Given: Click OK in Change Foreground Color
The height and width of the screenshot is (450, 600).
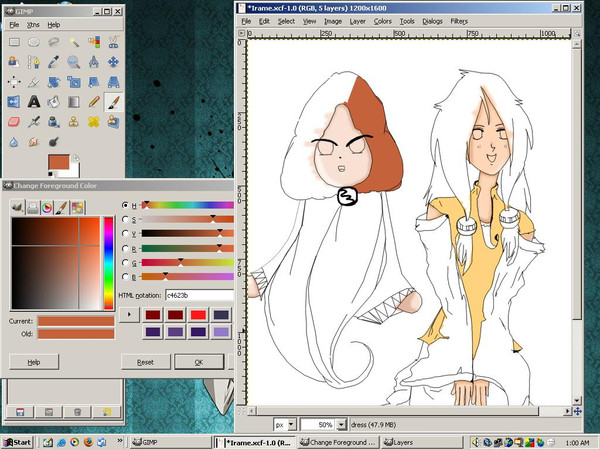Looking at the screenshot, I should click(x=199, y=362).
